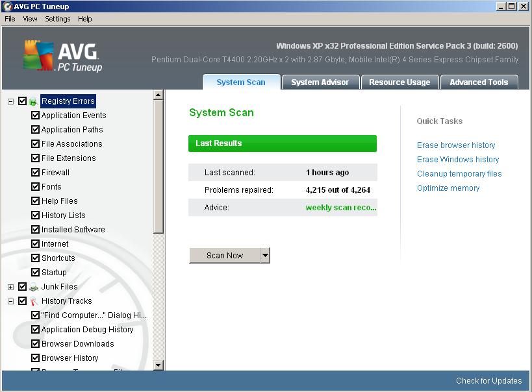This screenshot has height=392, width=532.
Task: Click Cleanup temporary files link
Action: tap(459, 174)
